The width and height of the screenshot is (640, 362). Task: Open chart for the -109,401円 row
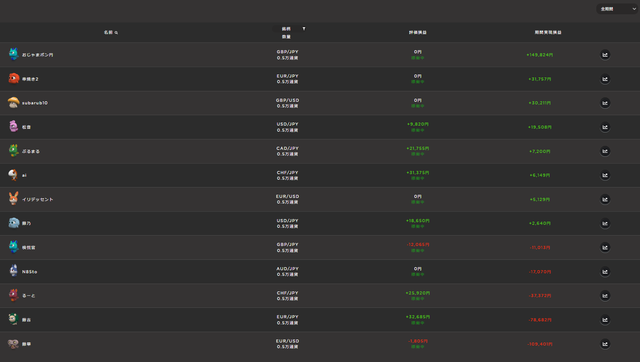(605, 344)
